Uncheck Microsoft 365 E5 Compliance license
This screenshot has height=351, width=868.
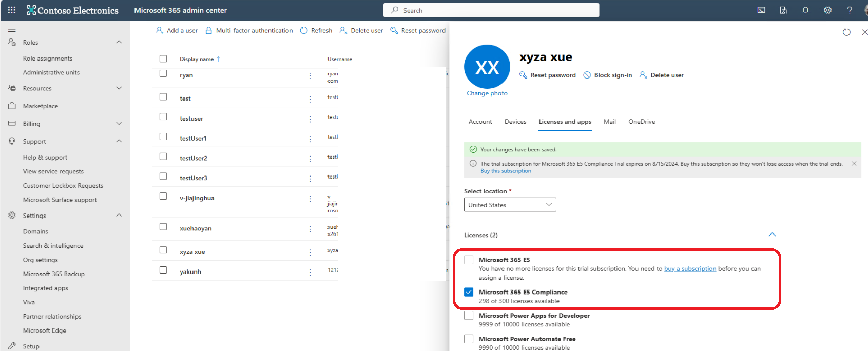[x=469, y=292]
